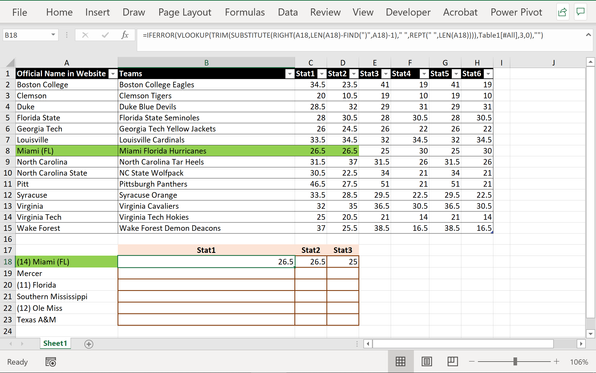Viewport: 596px width, 373px height.
Task: Zoom in with plus icon
Action: click(556, 362)
